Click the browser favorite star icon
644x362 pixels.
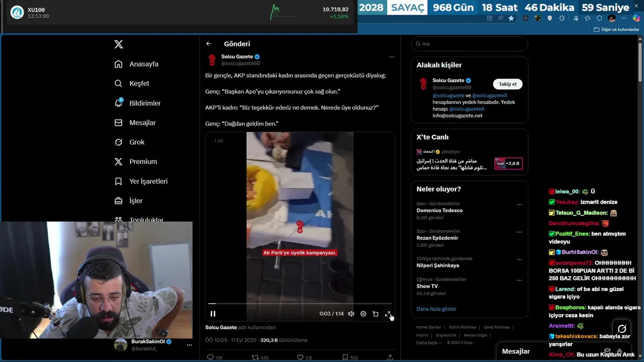coord(511,18)
